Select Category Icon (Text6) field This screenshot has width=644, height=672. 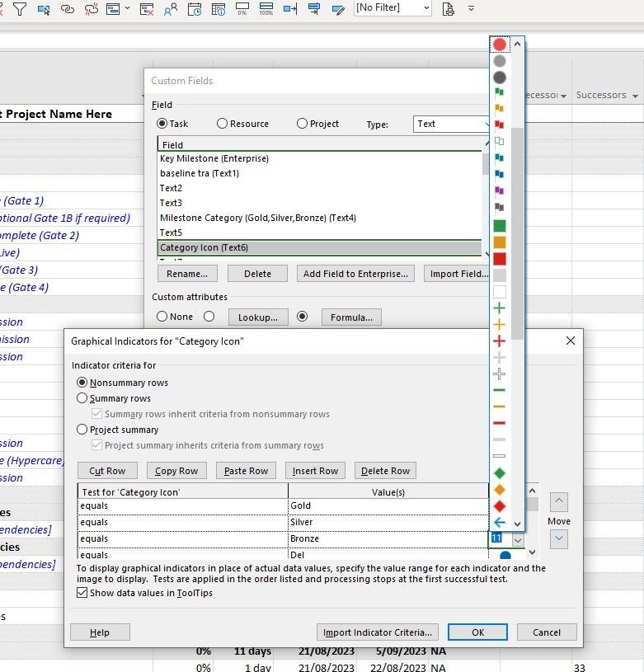(x=320, y=247)
